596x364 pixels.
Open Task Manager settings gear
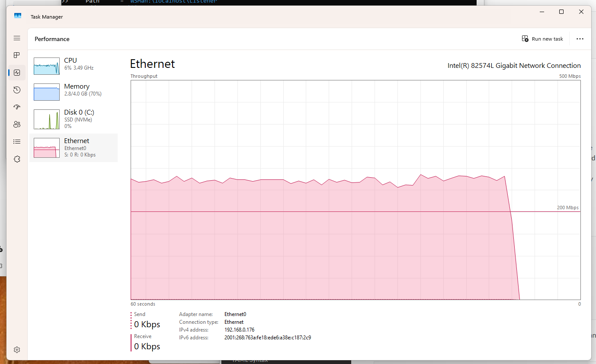tap(17, 350)
